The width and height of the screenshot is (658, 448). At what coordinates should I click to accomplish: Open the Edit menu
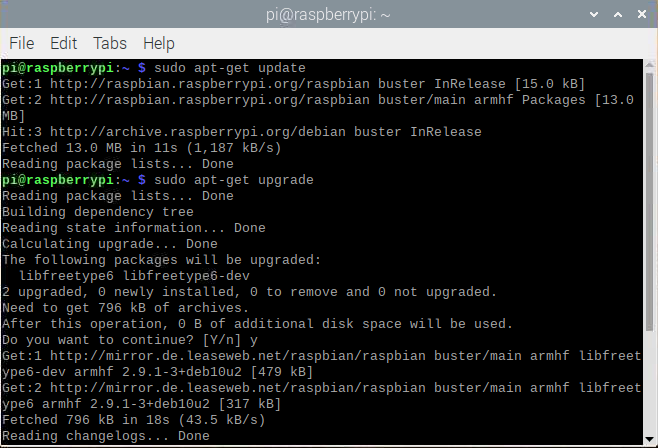tap(63, 43)
